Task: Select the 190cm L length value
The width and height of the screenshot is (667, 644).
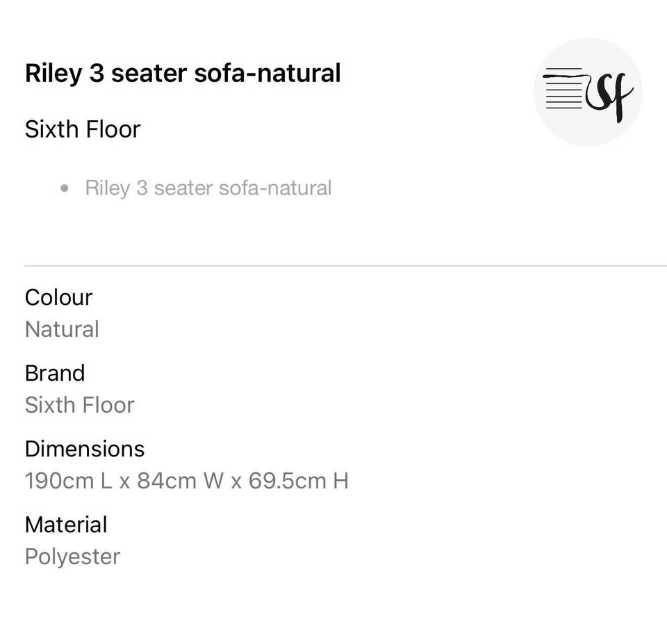Action: click(x=68, y=481)
